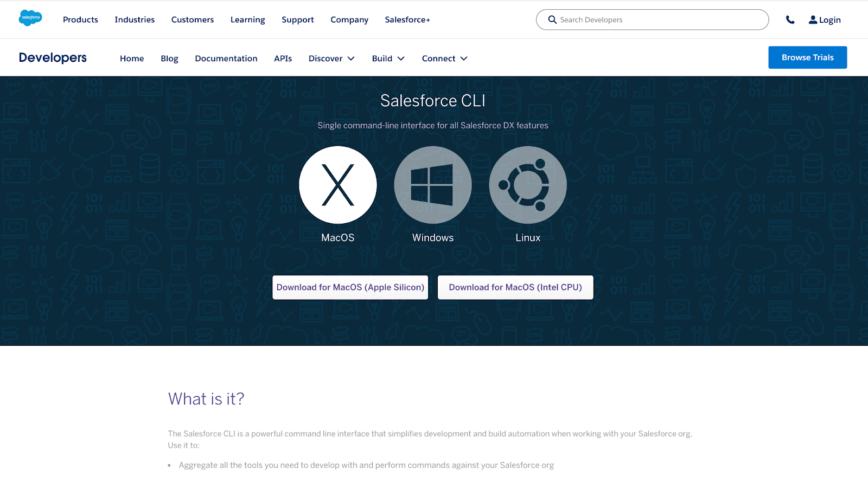This screenshot has width=868, height=478.
Task: Open the Industries menu
Action: 135,20
